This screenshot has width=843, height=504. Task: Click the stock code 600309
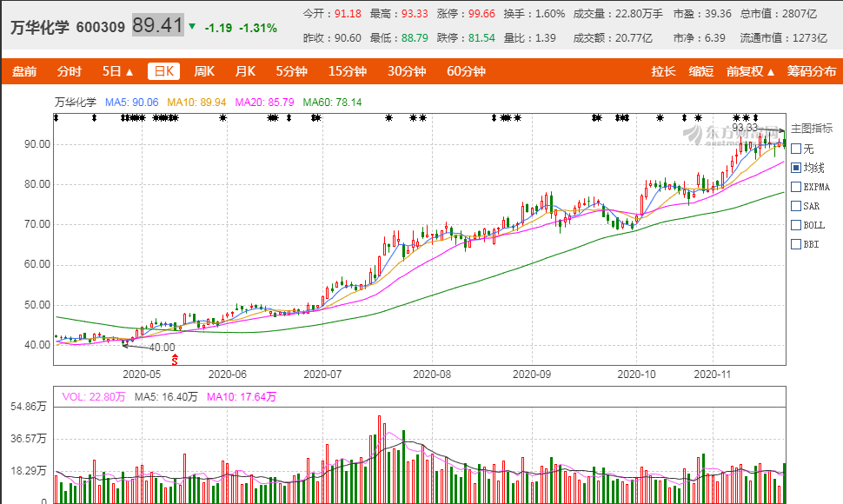101,27
